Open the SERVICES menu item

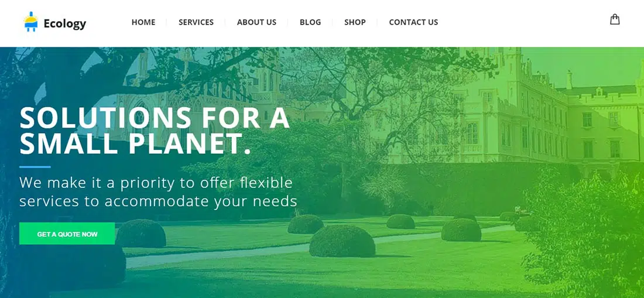196,22
